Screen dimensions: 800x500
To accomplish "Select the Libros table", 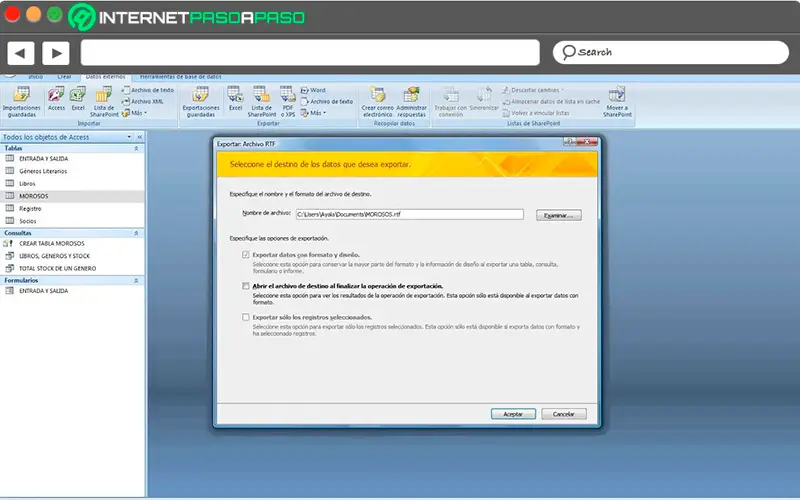I will pos(72,184).
